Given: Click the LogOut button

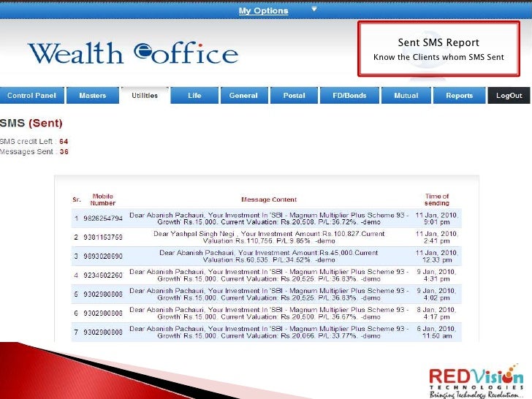Looking at the screenshot, I should point(509,95).
